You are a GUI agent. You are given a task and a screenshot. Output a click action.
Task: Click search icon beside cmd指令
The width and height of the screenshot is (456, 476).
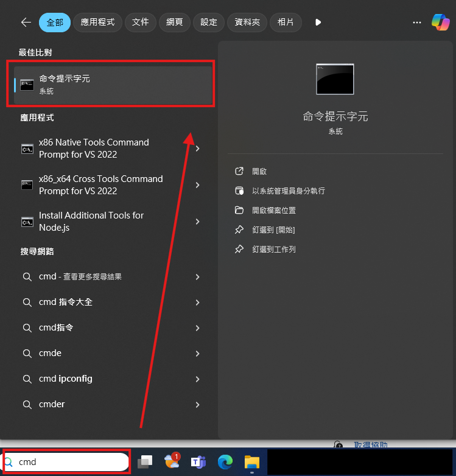pos(27,328)
